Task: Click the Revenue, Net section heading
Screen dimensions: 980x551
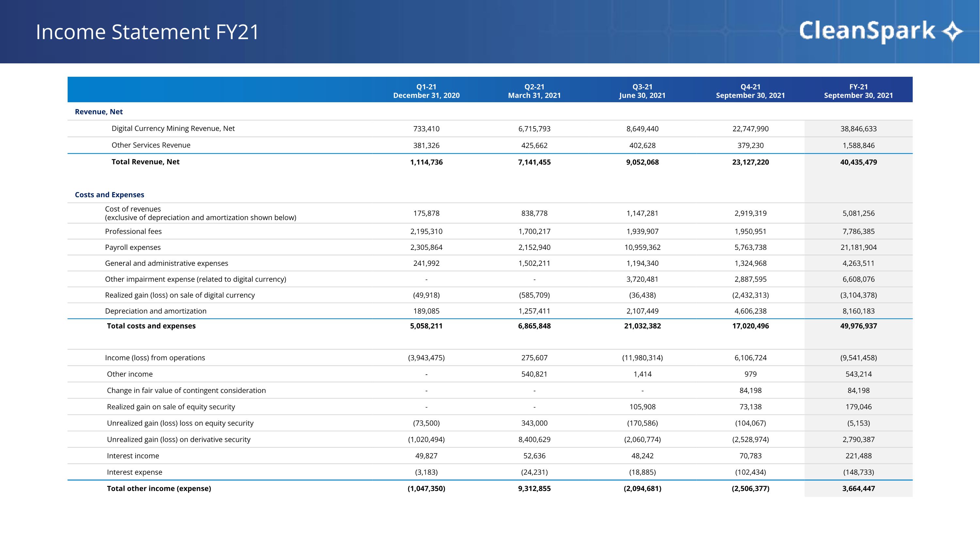Action: [x=99, y=112]
